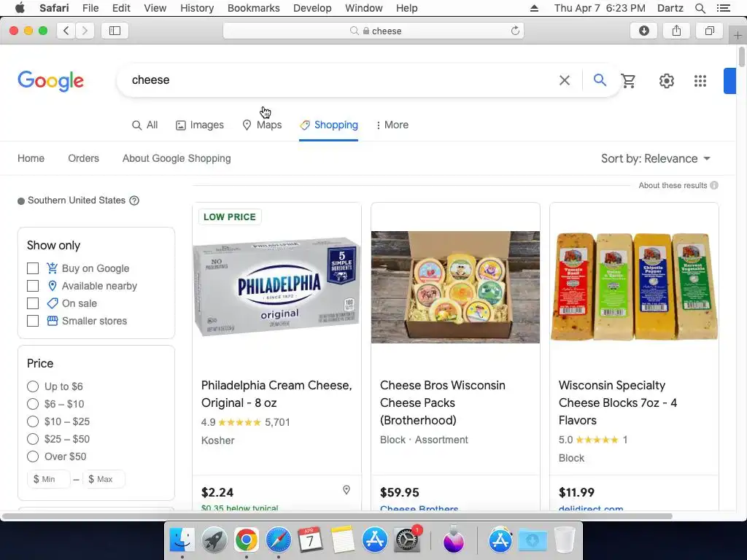Switch to the All results tab

[x=145, y=125]
